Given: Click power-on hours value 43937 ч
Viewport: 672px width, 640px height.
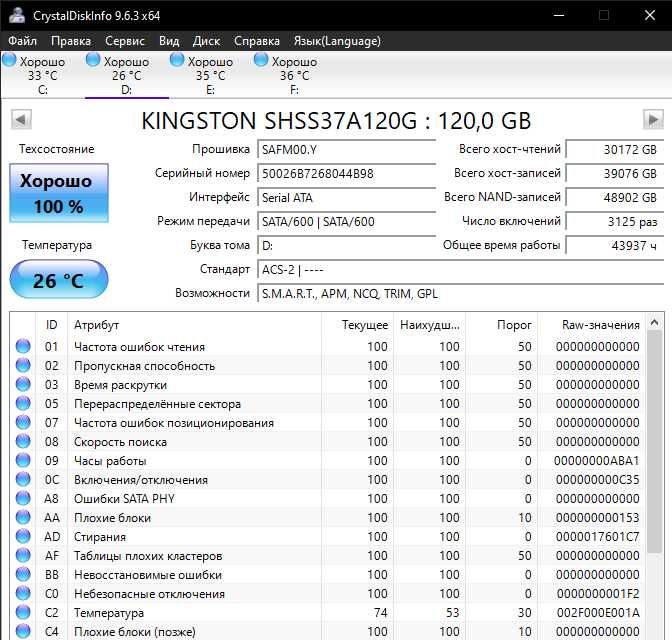Looking at the screenshot, I should pos(615,246).
